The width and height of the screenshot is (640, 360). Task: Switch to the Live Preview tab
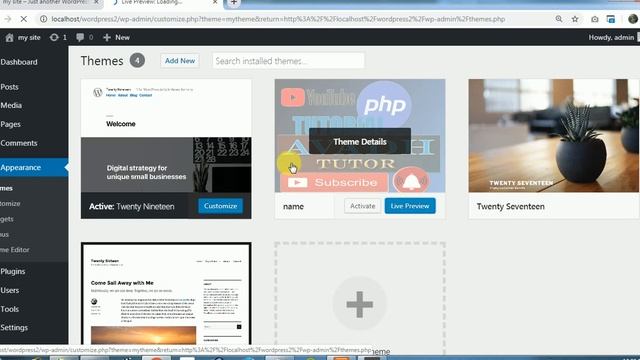[x=152, y=2]
